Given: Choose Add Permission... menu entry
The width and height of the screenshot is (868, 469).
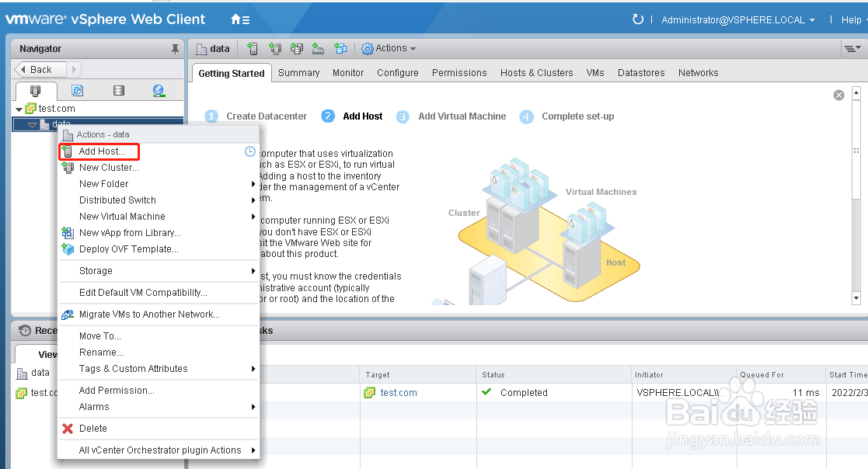Looking at the screenshot, I should coord(117,391).
